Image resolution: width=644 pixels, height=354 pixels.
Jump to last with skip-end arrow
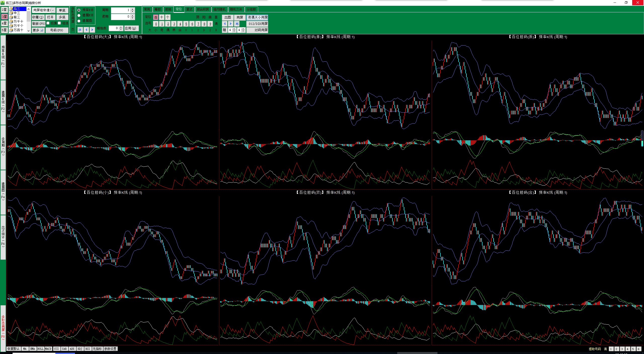click(x=237, y=24)
